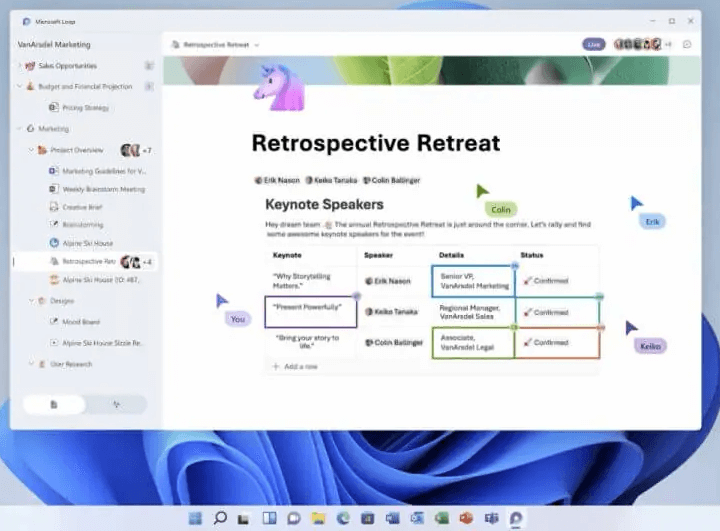Expand the Sales Opportunities tree node

(19, 66)
